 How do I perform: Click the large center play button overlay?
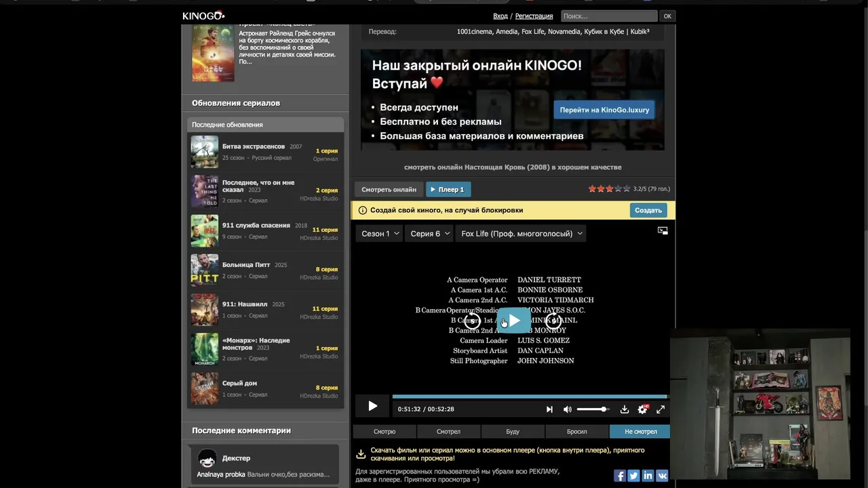[514, 321]
